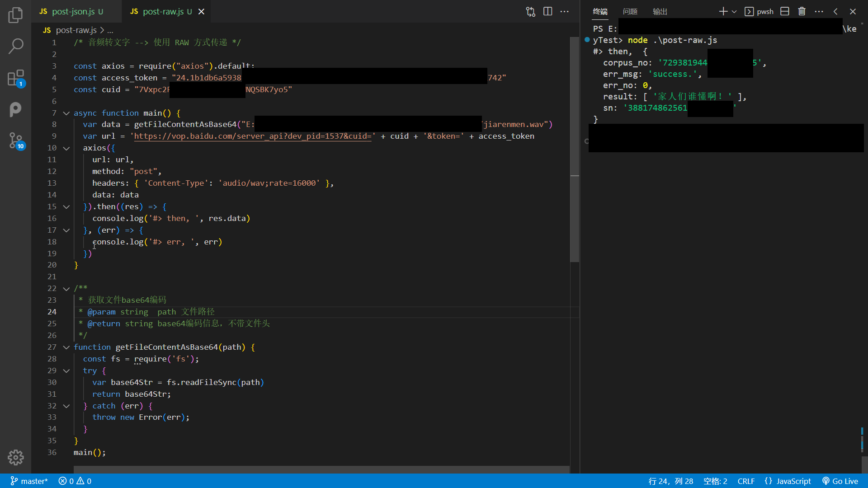Screen dimensions: 868x488
Task: Switch to the 输出 output tab
Action: [660, 11]
